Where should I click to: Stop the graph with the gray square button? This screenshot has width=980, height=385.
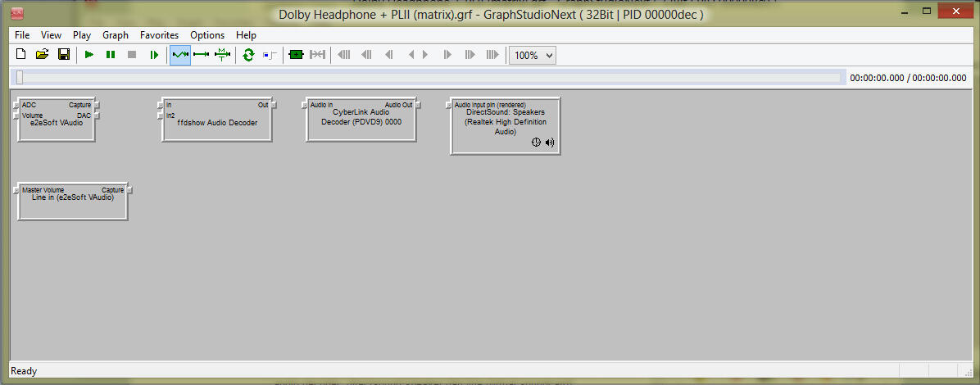click(132, 55)
